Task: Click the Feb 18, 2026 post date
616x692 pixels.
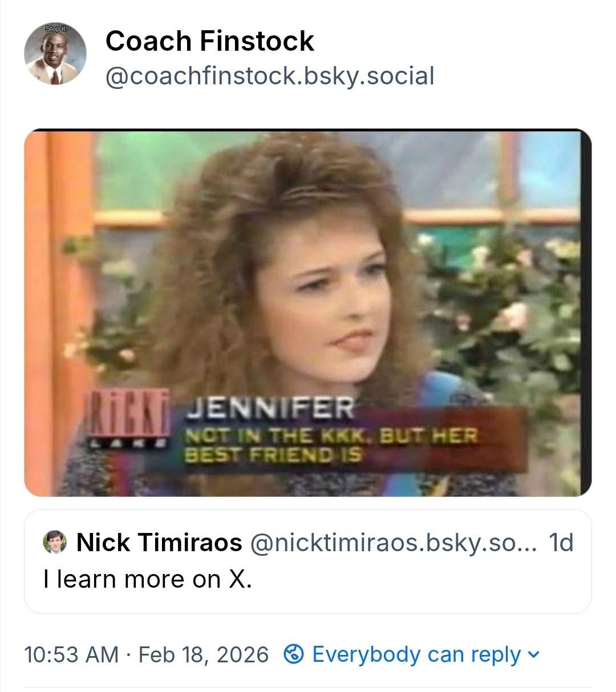Action: point(203,654)
